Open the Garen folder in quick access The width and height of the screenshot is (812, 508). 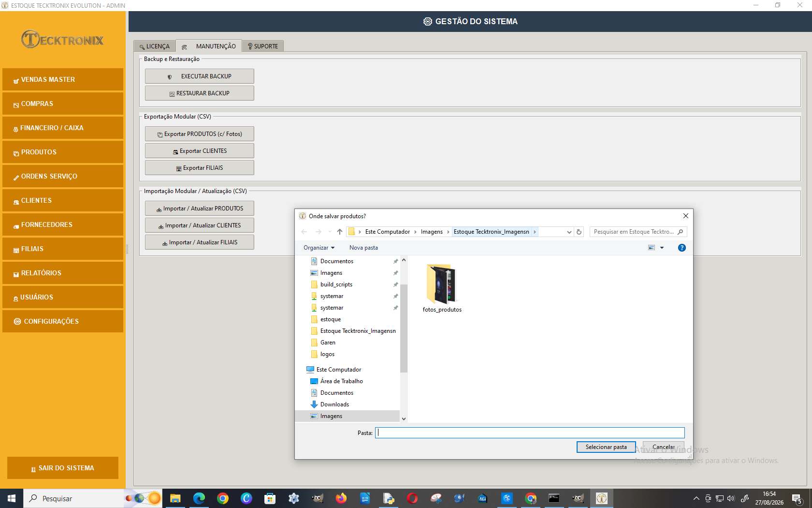coord(328,343)
